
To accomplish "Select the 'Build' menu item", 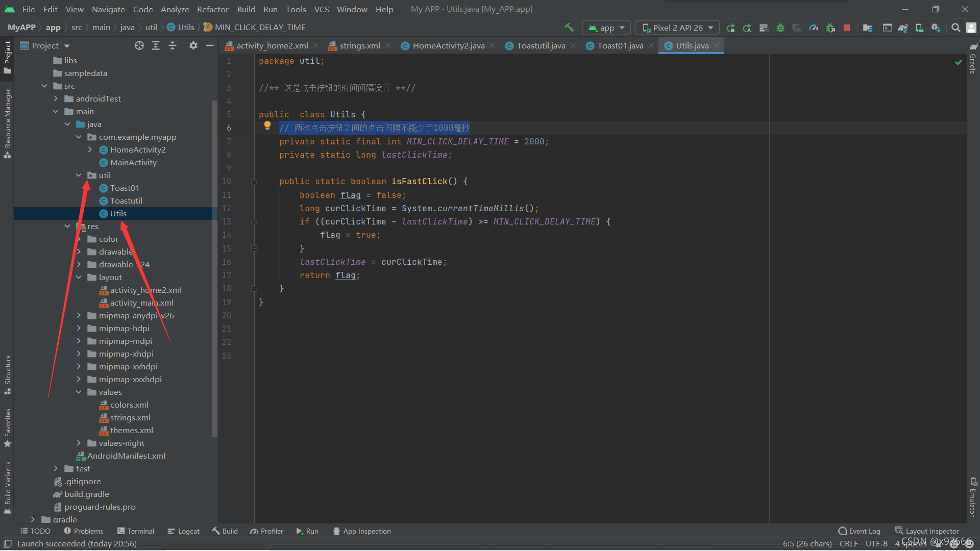I will click(x=246, y=9).
